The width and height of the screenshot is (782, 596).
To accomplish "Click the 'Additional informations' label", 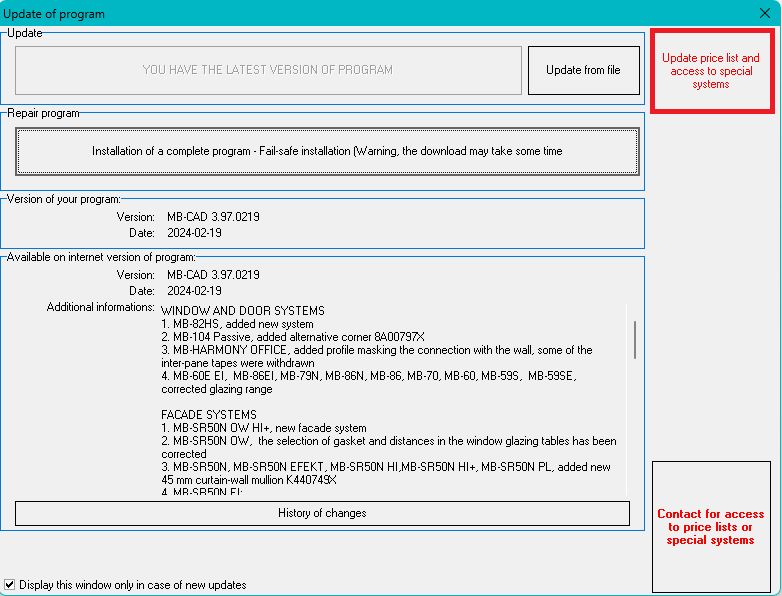I will coord(100,307).
